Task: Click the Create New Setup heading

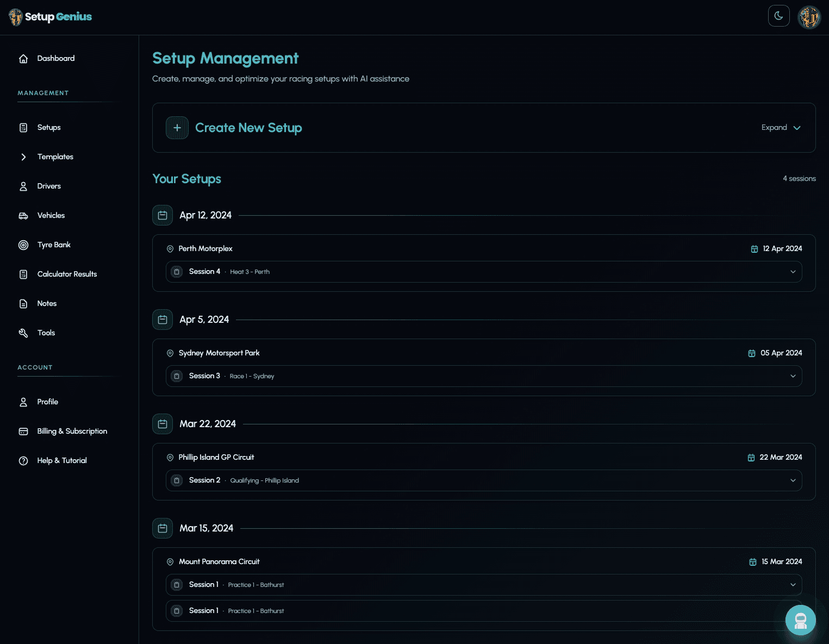Action: point(248,128)
